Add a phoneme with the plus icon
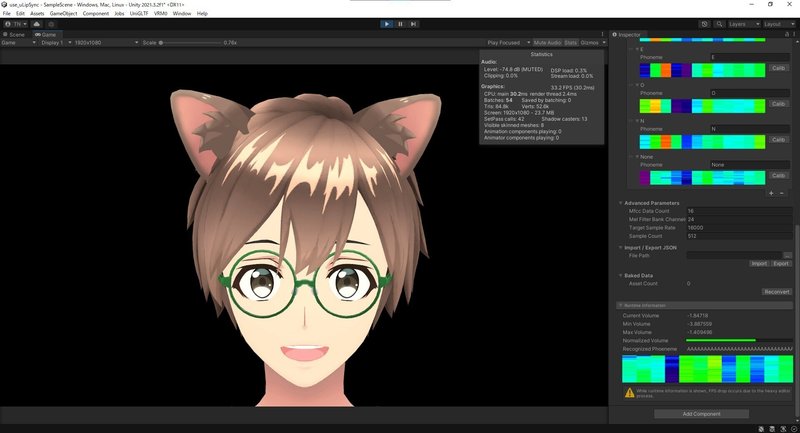Image resolution: width=800 pixels, height=433 pixels. click(771, 193)
